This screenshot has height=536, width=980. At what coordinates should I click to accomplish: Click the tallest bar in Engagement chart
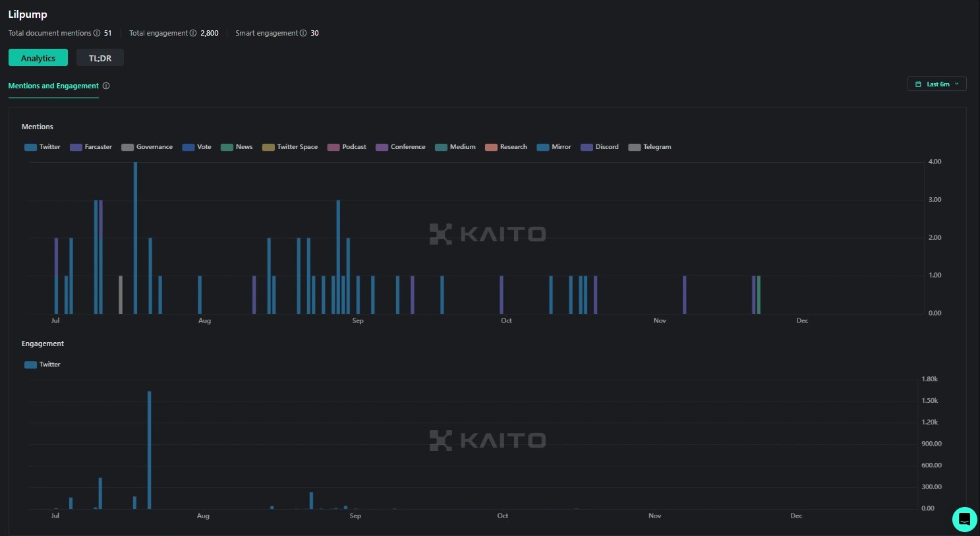click(x=150, y=450)
